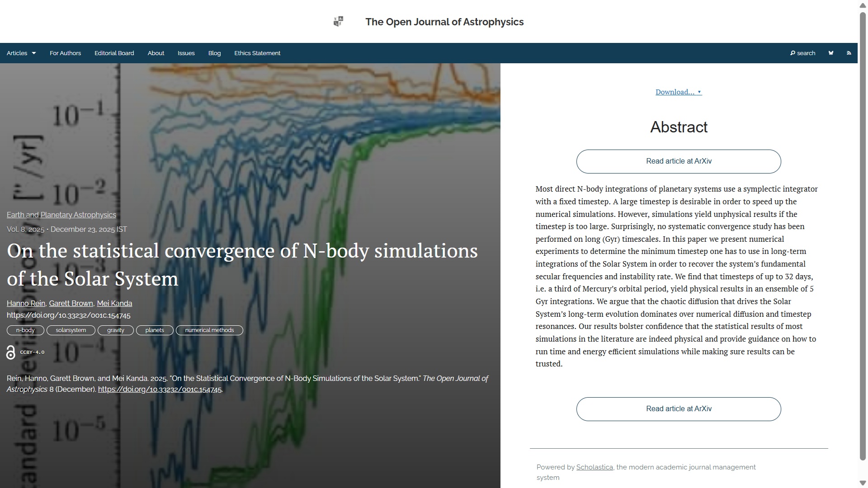Open the Bluesky butterfly icon link
The image size is (868, 488).
click(830, 53)
